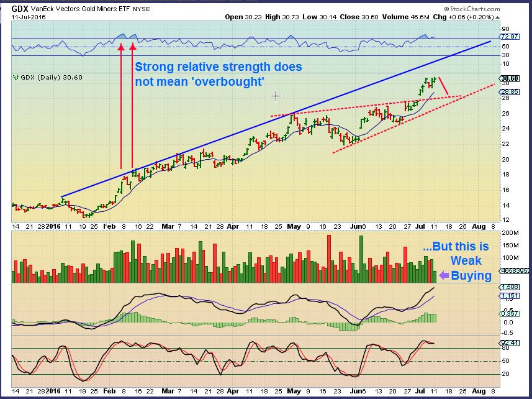
Task: Select the 28.85 blue price tag
Action: [510, 91]
